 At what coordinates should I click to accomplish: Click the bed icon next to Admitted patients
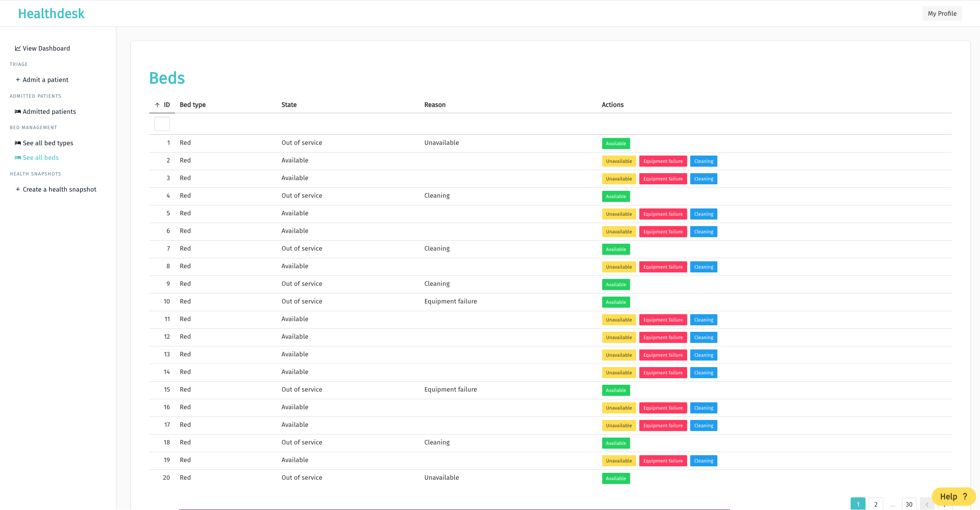tap(18, 112)
